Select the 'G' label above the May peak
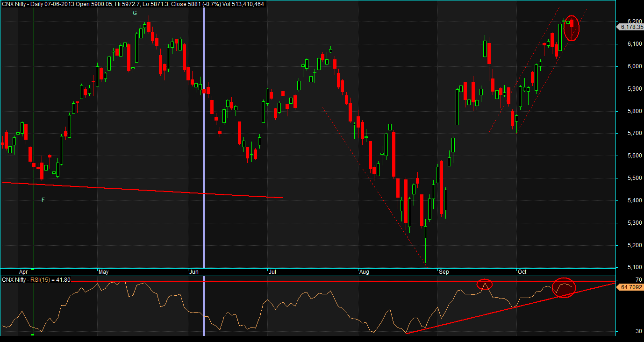The height and width of the screenshot is (342, 644). click(135, 13)
